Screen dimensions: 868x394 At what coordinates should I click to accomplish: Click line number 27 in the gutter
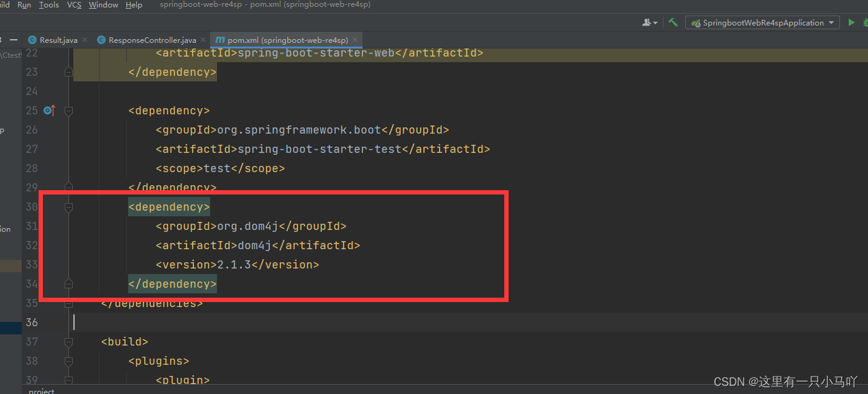[31, 149]
